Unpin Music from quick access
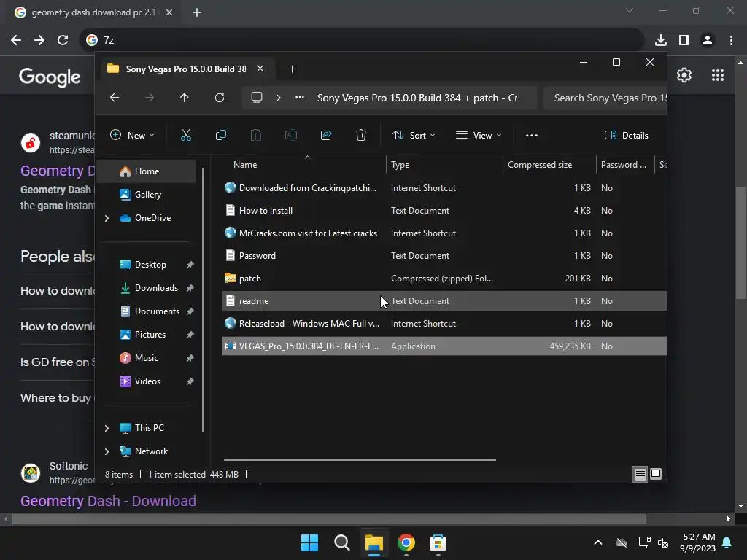Screen dimensions: 747x560 [x=190, y=358]
